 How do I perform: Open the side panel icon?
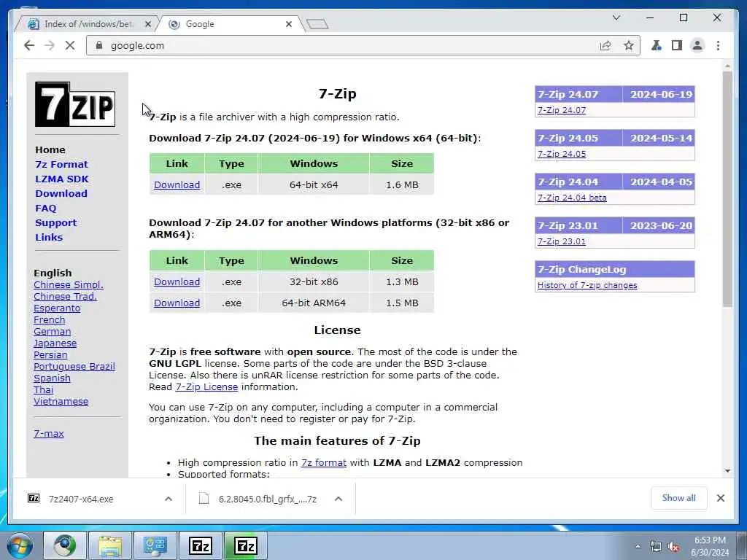pyautogui.click(x=677, y=45)
